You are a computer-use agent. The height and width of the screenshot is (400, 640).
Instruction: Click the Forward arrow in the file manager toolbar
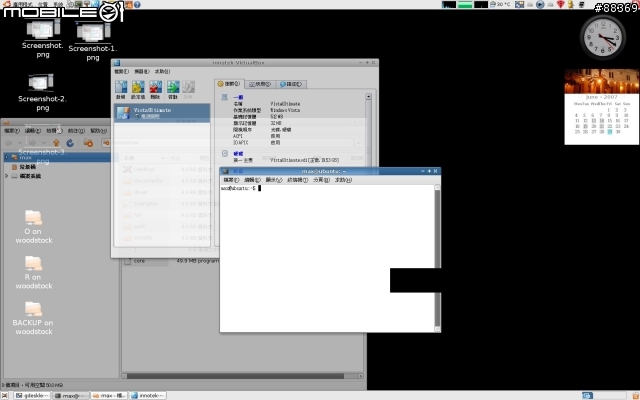pos(33,143)
